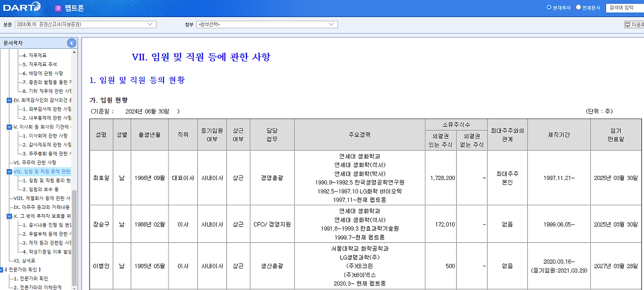Open '2. 임원의 보수' in the document tree
644x290 pixels.
click(40, 190)
